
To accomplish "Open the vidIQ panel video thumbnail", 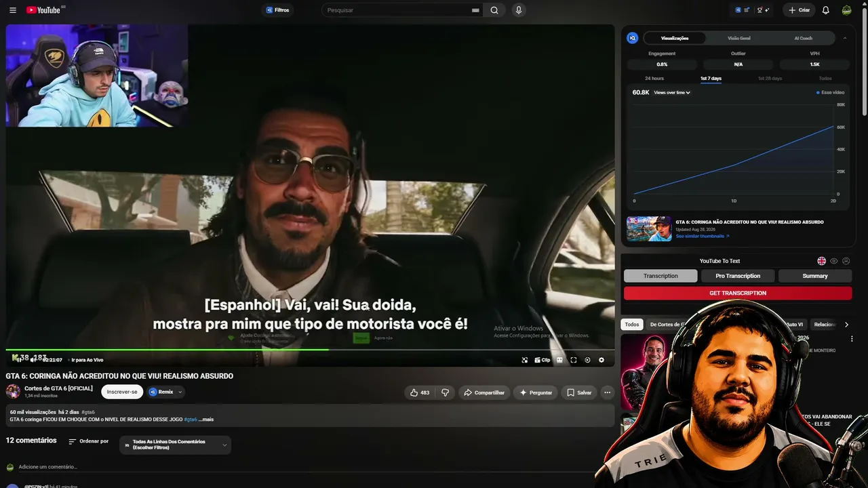I will [x=649, y=229].
